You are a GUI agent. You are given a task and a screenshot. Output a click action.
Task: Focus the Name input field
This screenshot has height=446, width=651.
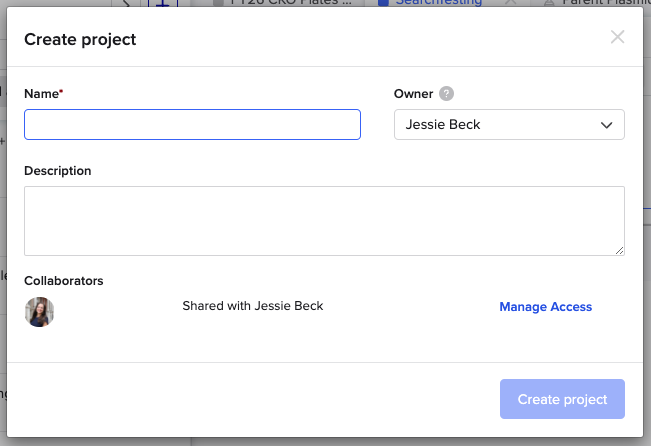pos(192,125)
